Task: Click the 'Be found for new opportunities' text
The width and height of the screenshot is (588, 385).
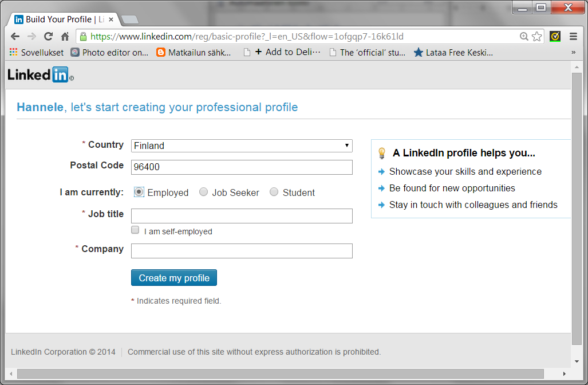Action: pos(452,188)
